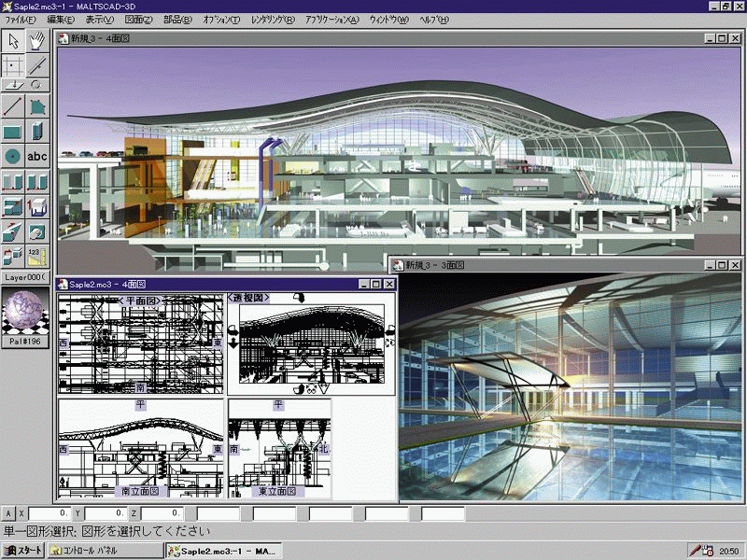Screen dimensions: 747x560
Task: Pick the line drawing tool
Action: 11,105
